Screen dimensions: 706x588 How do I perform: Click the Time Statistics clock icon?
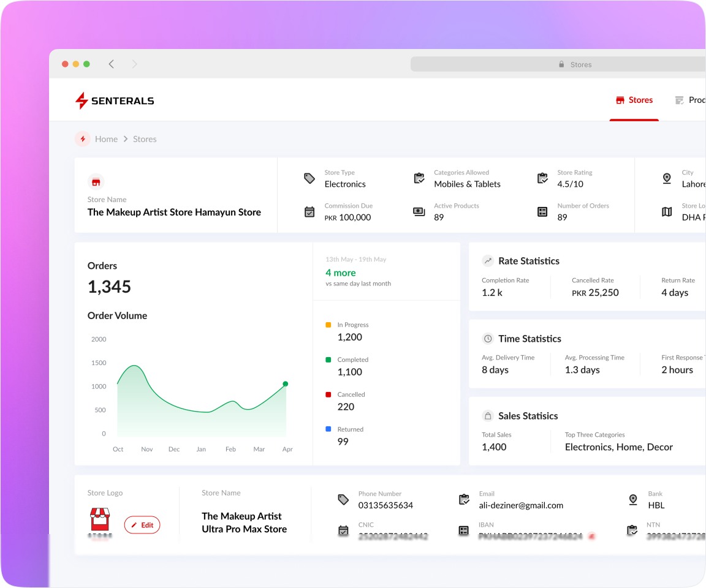click(488, 339)
